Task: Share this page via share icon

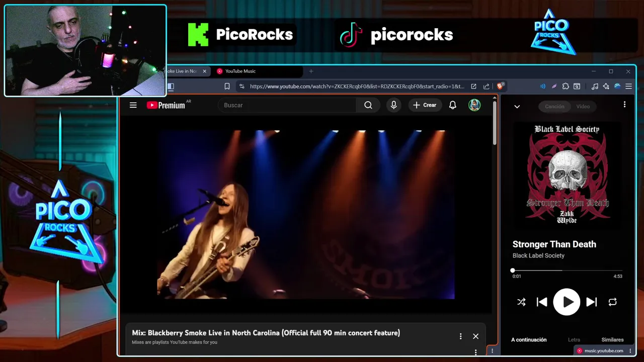Action: [x=486, y=86]
